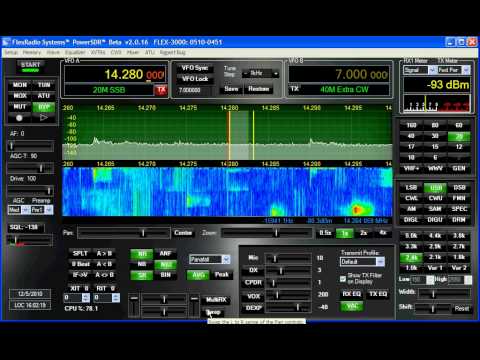Select the 2x zoom button
The image size is (480, 360).
click(x=363, y=233)
